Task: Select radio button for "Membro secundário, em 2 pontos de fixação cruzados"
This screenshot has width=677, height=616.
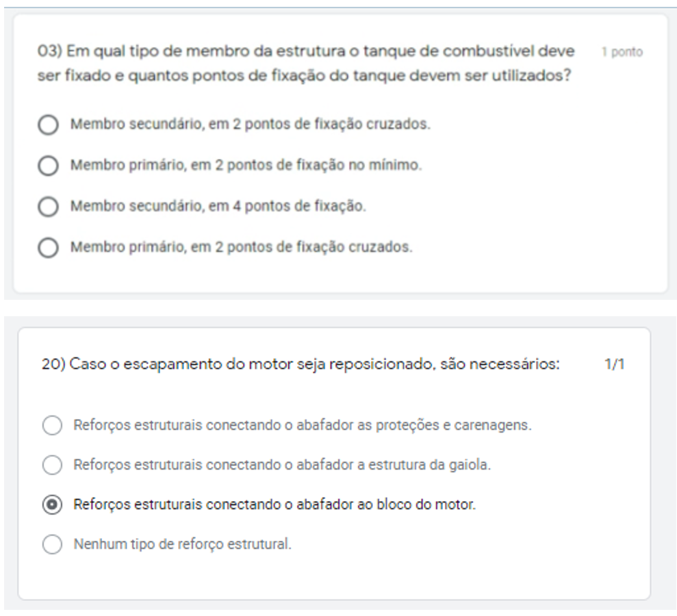Action: click(x=48, y=126)
